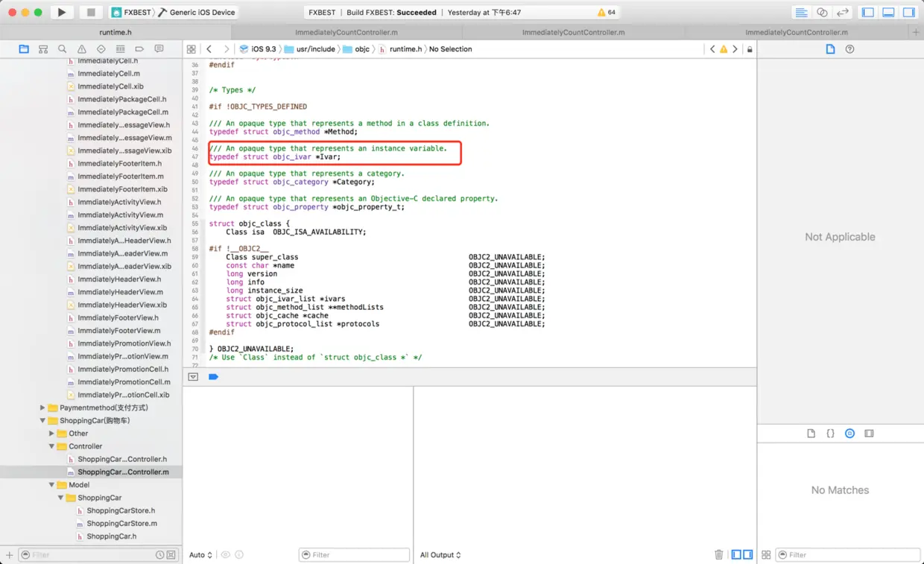Toggle the variables view pane
This screenshot has width=924, height=564.
736,554
